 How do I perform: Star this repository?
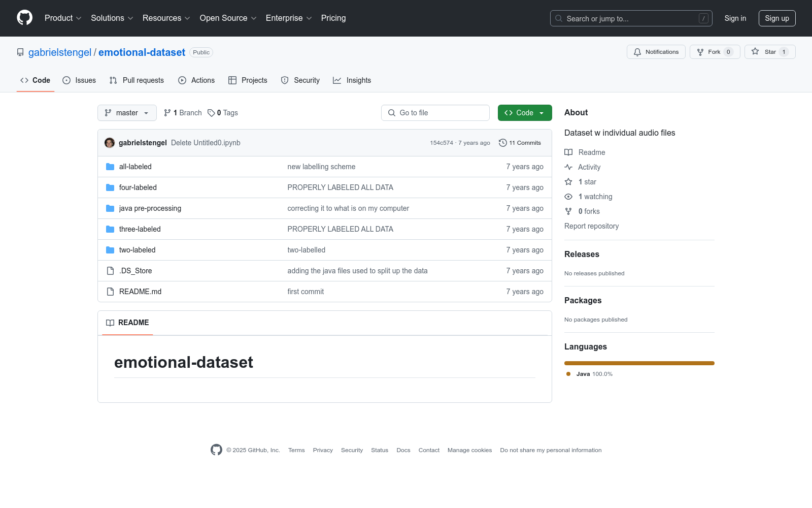pyautogui.click(x=770, y=52)
